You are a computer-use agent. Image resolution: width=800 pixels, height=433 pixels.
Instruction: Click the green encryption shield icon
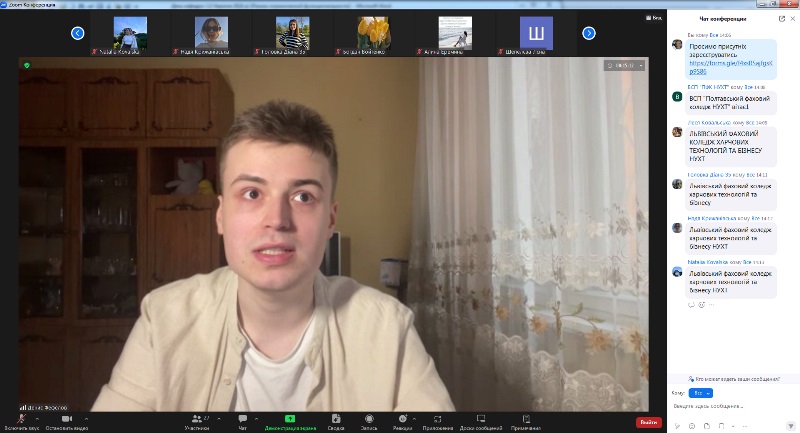click(x=27, y=65)
